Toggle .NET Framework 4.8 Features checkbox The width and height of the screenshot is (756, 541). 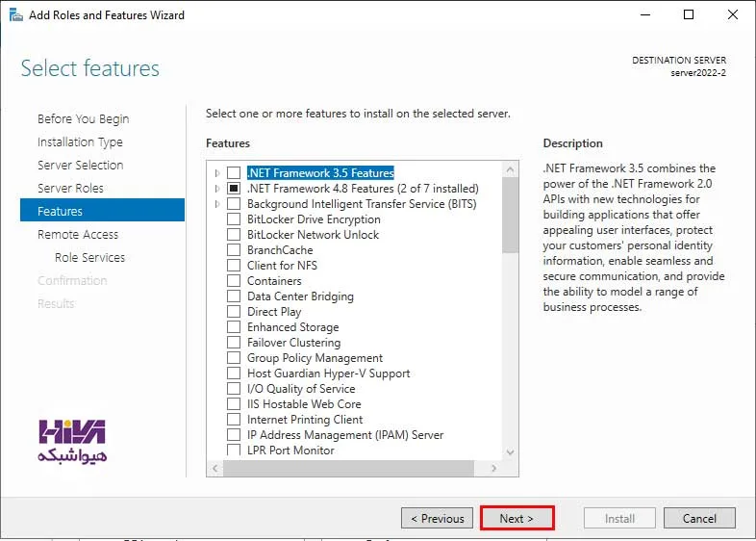pos(234,189)
